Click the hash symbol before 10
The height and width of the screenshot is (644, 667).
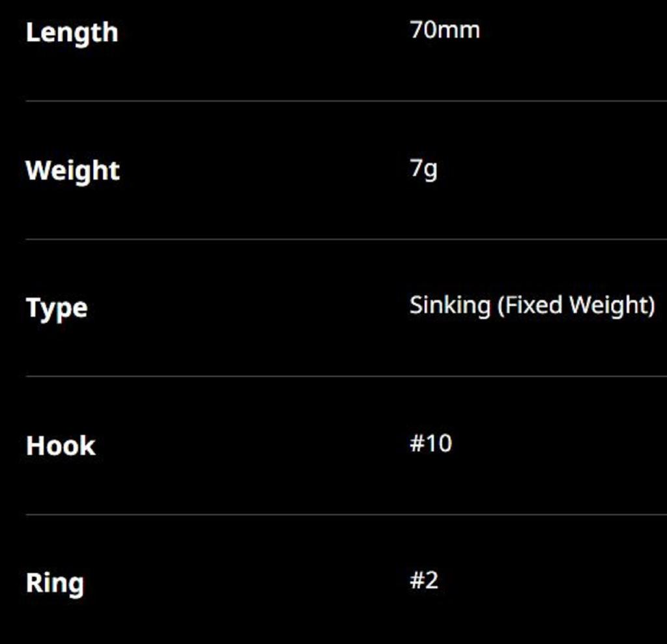click(x=417, y=443)
